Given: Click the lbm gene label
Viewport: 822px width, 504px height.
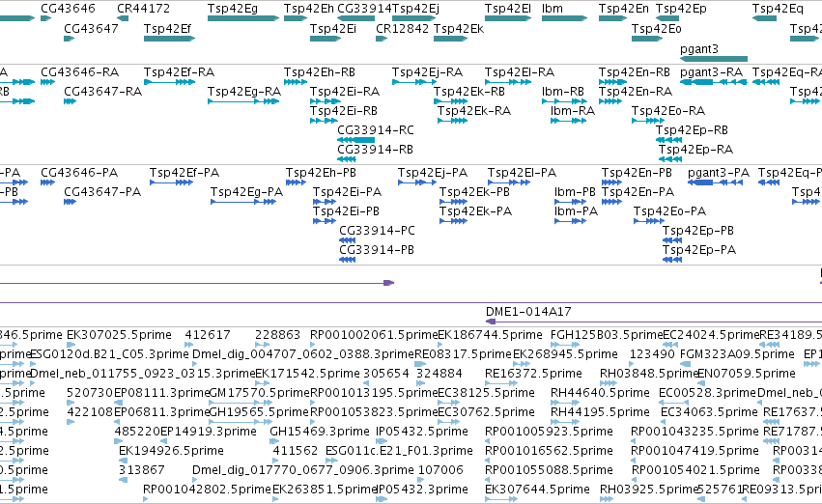Looking at the screenshot, I should click(x=553, y=9).
